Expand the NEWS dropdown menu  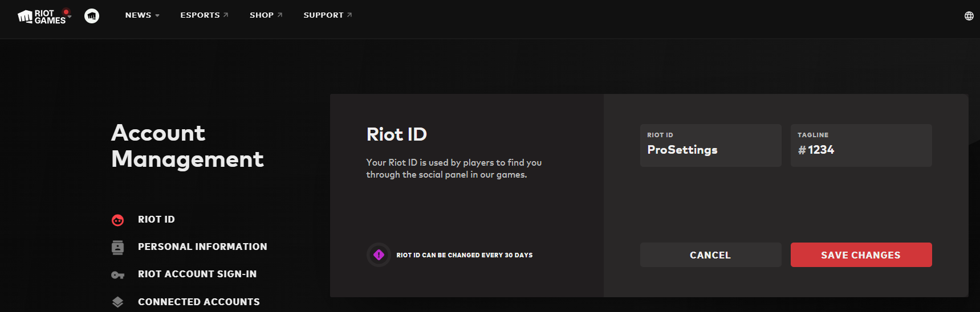coord(142,15)
